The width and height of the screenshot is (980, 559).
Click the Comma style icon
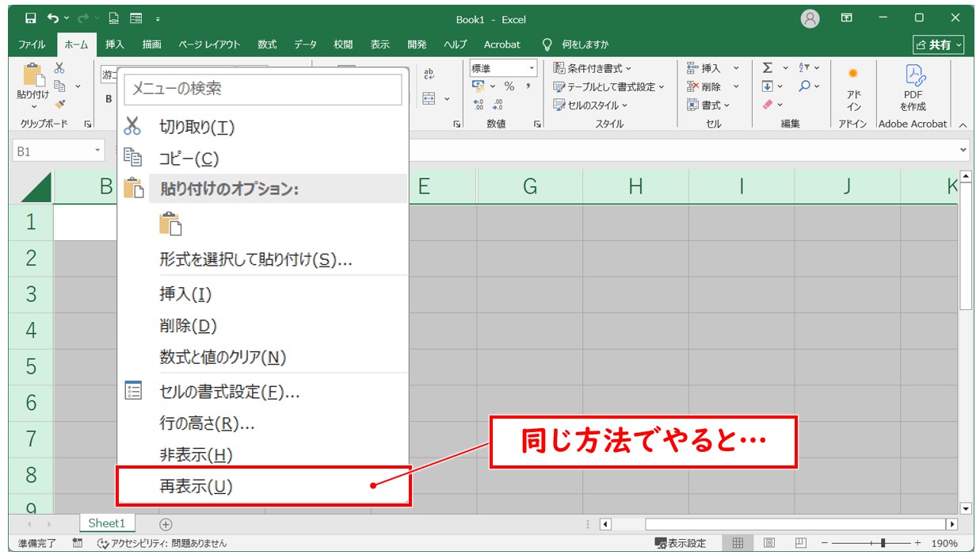[528, 86]
